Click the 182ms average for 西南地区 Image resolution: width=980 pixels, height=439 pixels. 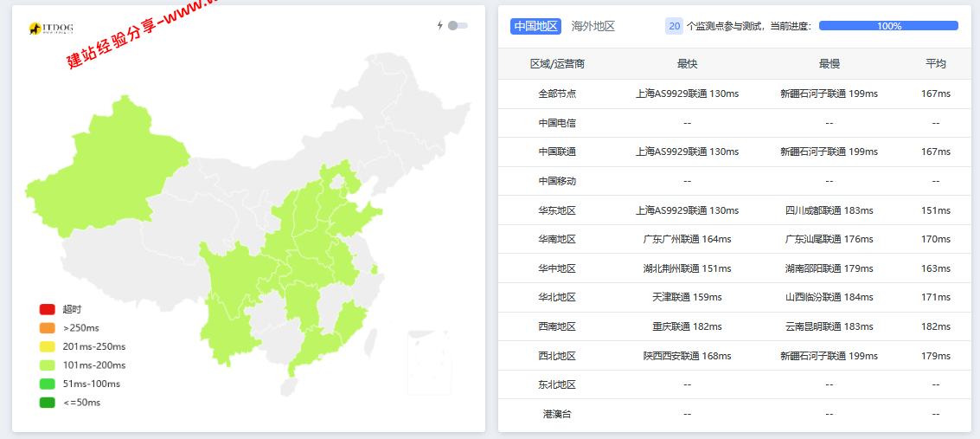(936, 326)
